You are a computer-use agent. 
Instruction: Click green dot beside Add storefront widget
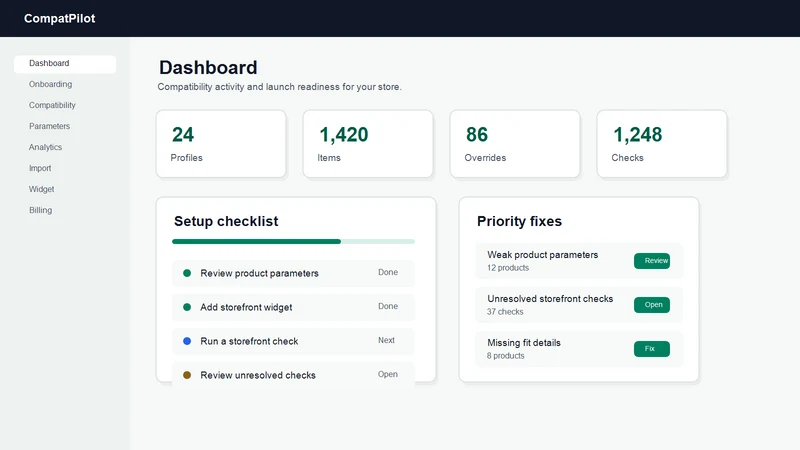[x=187, y=307]
